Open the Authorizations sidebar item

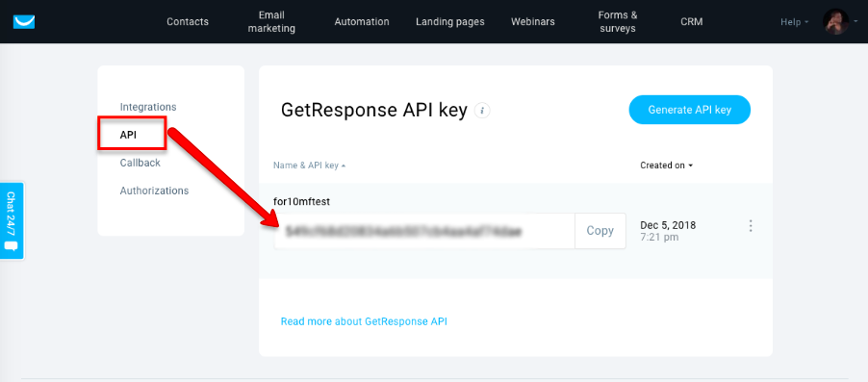point(154,191)
